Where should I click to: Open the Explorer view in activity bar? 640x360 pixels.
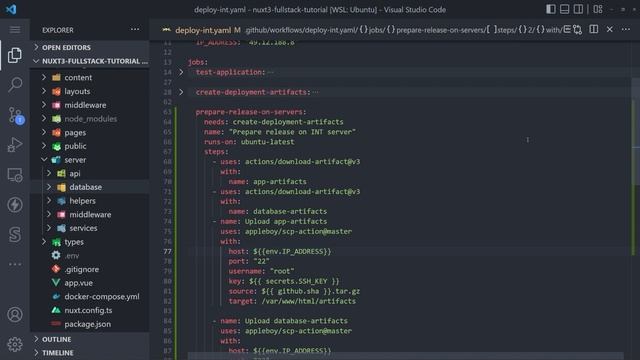point(15,55)
